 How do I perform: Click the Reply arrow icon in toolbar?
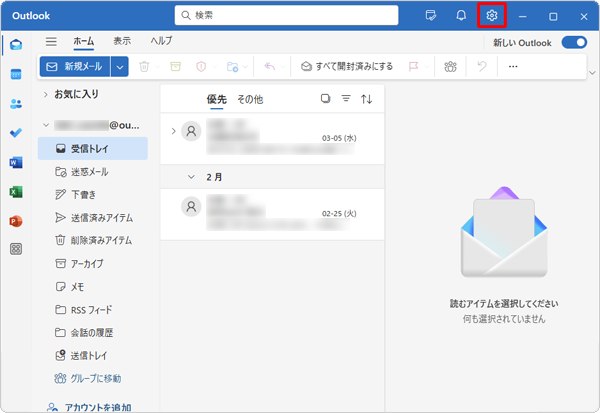coord(269,67)
